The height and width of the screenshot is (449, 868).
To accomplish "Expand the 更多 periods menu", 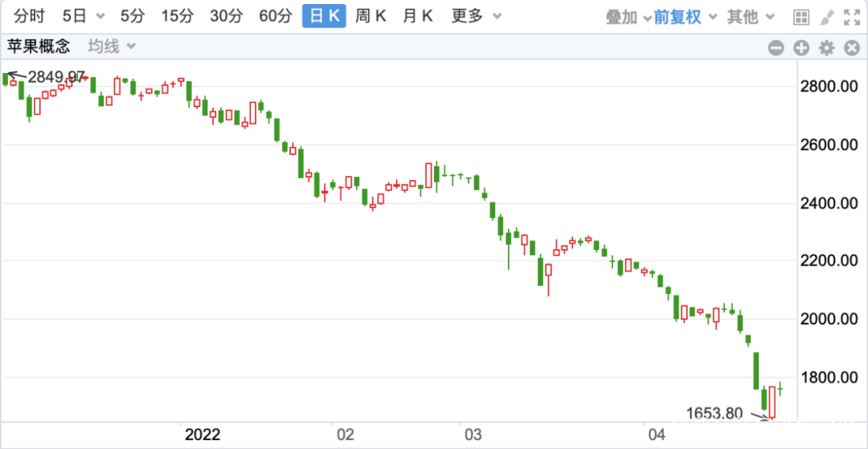I will pos(477,16).
